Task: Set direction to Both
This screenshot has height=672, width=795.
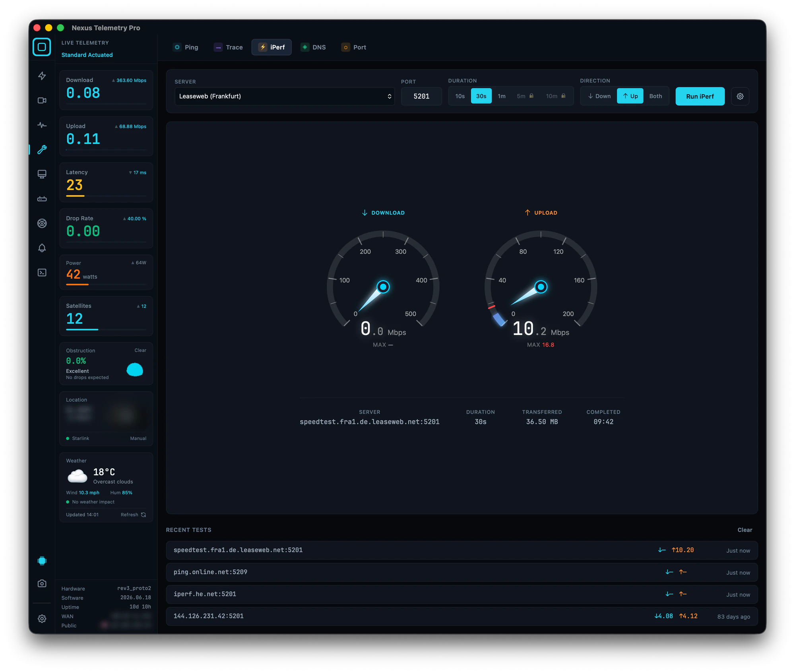Action: point(655,96)
